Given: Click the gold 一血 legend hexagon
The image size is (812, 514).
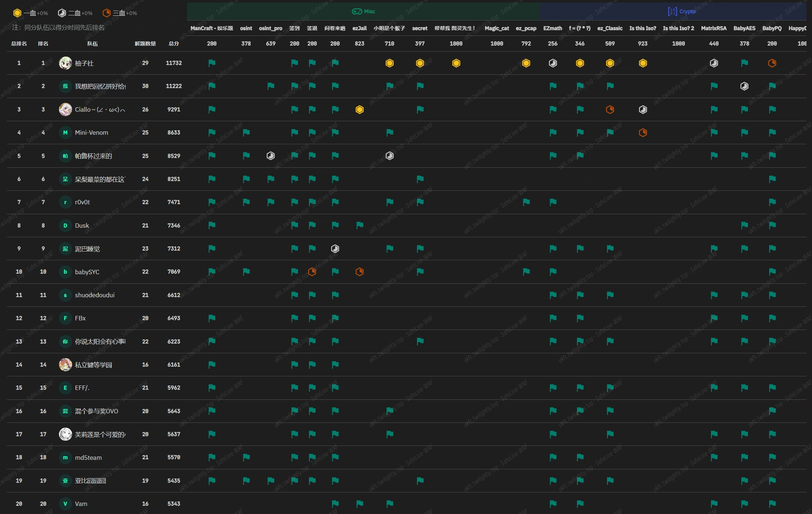Looking at the screenshot, I should click(17, 13).
